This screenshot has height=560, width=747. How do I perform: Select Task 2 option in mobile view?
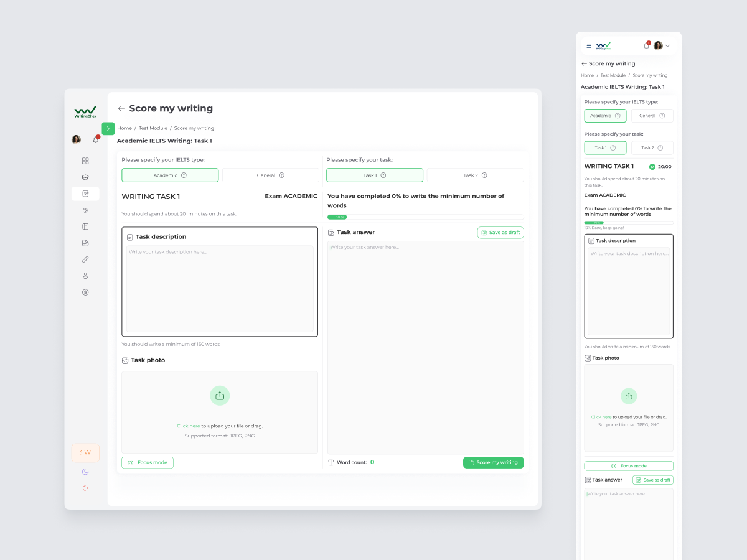652,148
